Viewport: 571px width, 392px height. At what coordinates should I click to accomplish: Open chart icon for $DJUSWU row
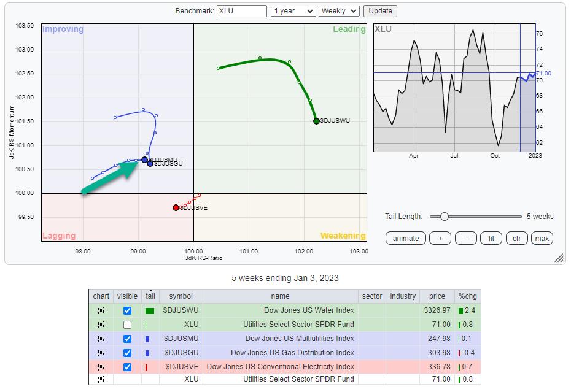coord(101,310)
